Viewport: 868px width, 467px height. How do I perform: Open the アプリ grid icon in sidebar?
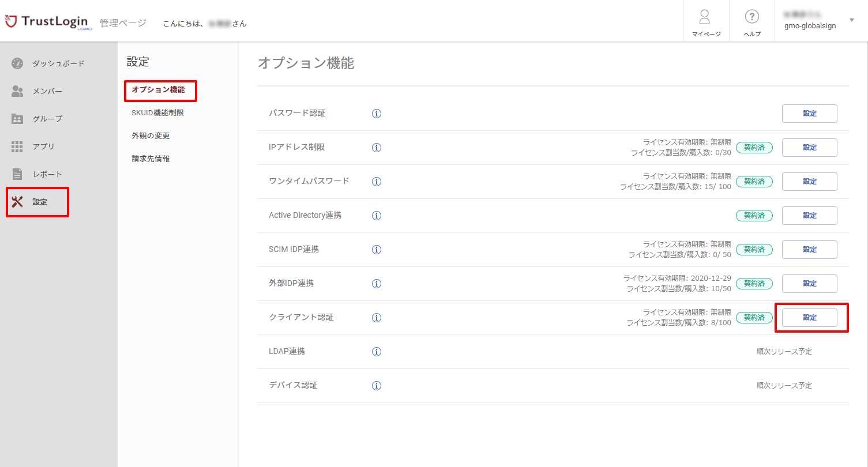17,146
